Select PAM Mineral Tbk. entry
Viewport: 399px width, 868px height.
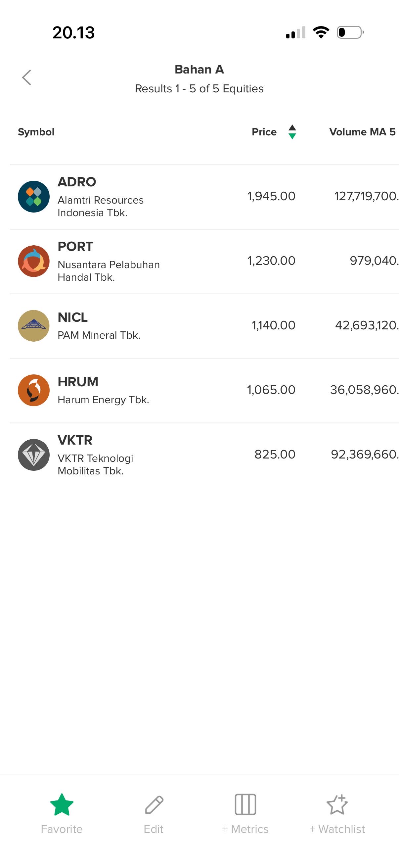[99, 335]
